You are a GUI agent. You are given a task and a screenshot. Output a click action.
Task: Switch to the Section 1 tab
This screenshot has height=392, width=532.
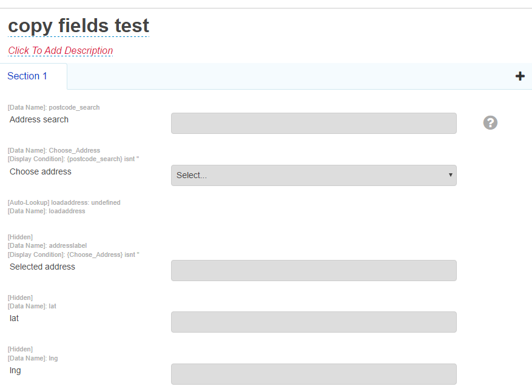click(27, 76)
